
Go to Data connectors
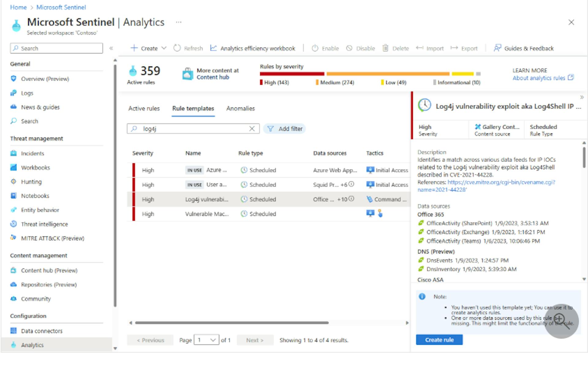[x=42, y=331]
